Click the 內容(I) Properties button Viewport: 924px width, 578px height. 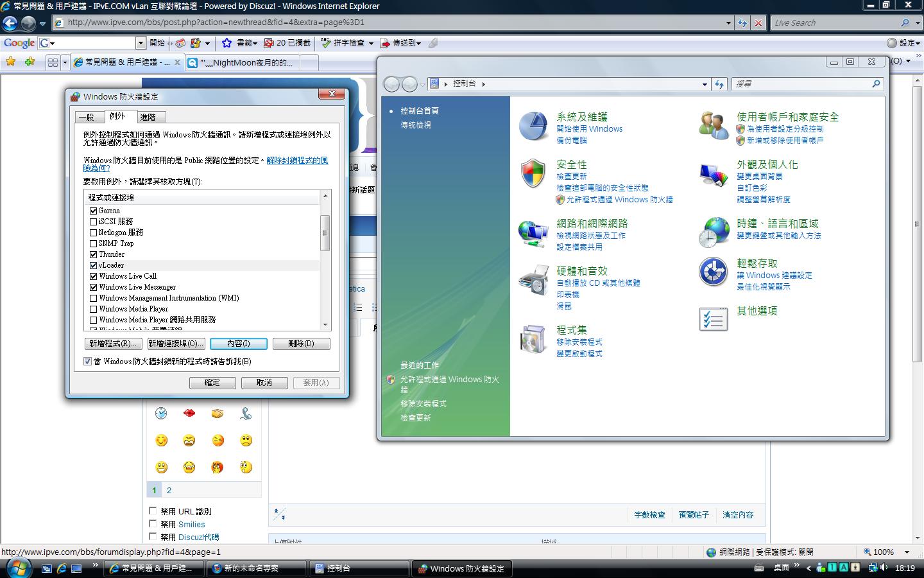click(x=239, y=344)
